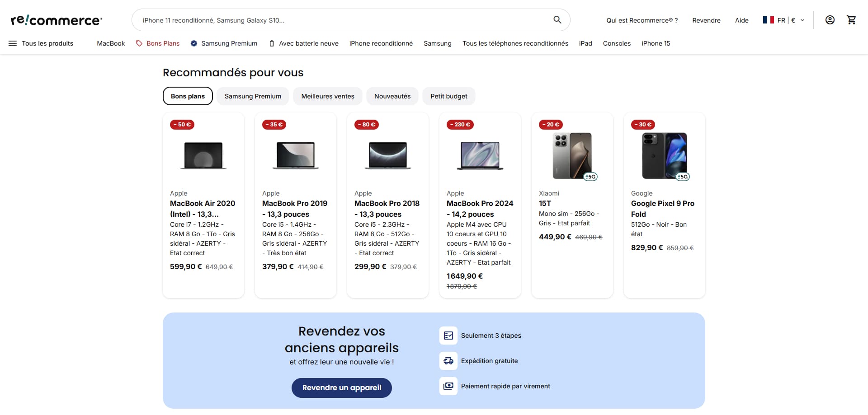Click the 5G badge on Pixel 9 Pro Fold

coord(683,177)
